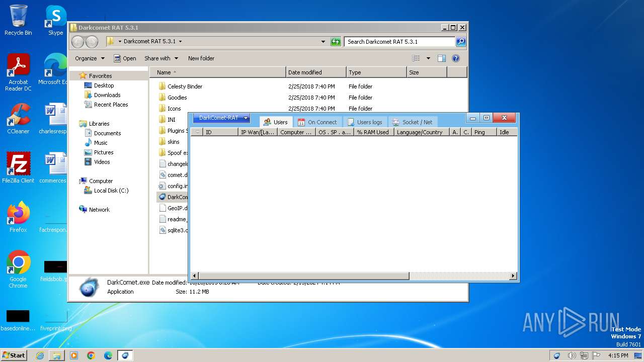Click the volume icon in system tray
The image size is (644, 362).
pyautogui.click(x=572, y=355)
